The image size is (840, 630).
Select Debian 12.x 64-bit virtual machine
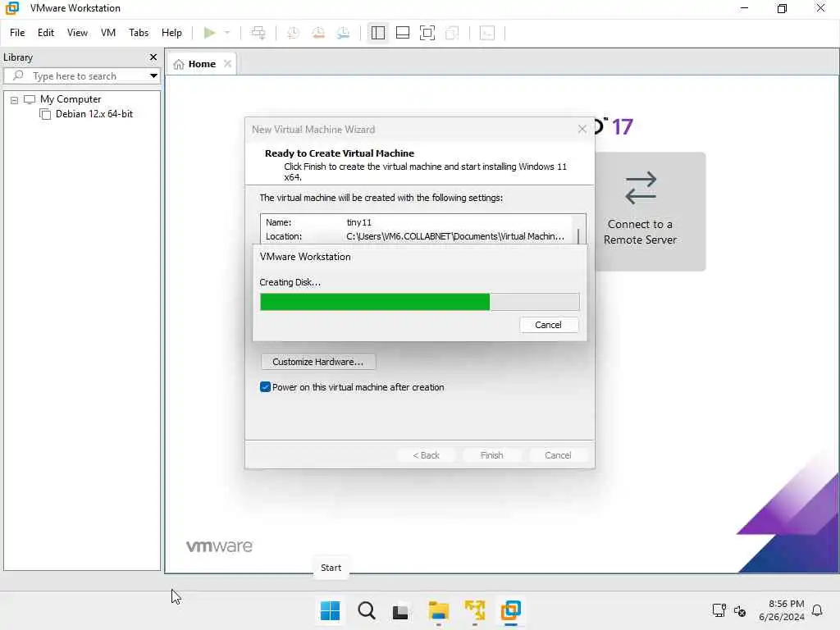[x=94, y=113]
